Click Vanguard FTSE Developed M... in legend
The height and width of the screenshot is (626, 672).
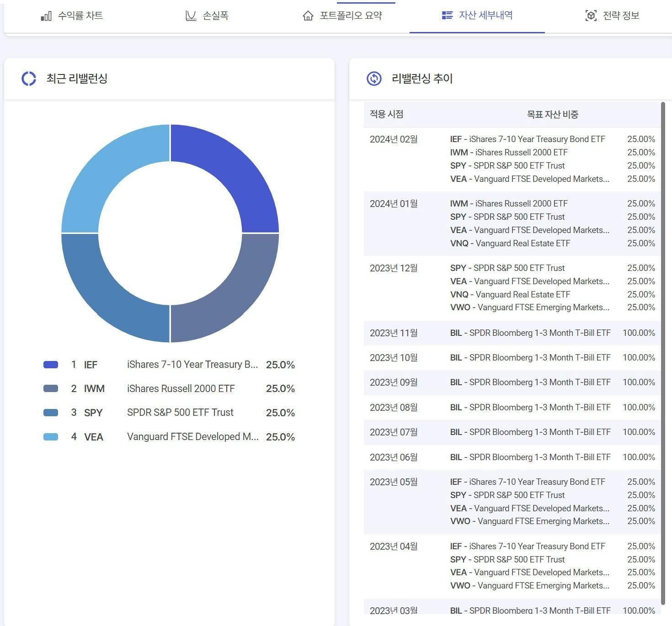click(x=193, y=437)
